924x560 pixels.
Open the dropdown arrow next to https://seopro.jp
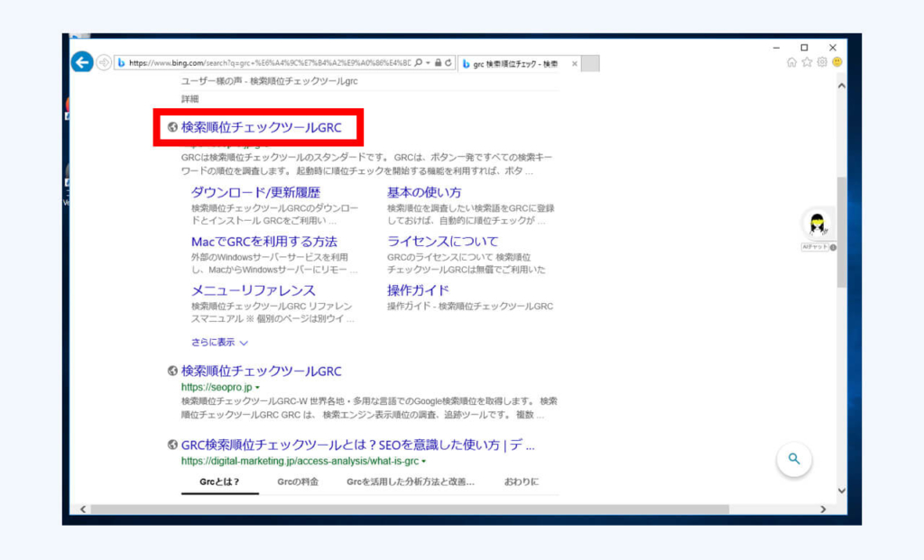[x=257, y=388]
